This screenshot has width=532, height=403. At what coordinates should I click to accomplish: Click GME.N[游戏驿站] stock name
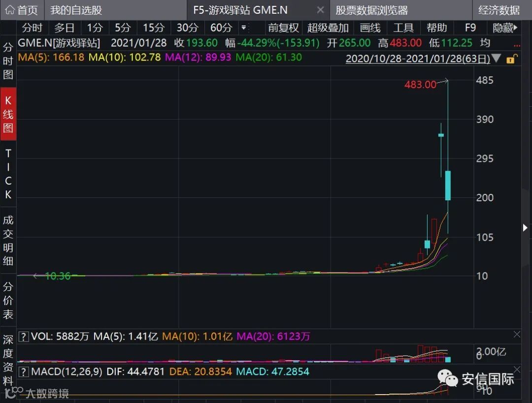click(x=59, y=43)
